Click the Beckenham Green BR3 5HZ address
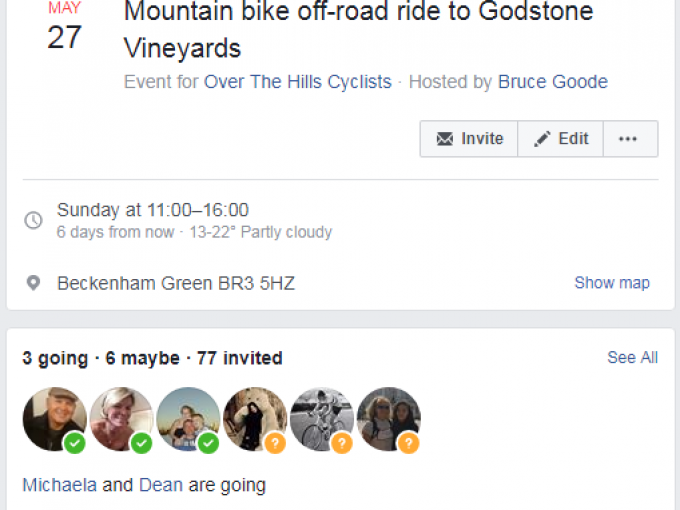The height and width of the screenshot is (510, 680). (x=176, y=283)
